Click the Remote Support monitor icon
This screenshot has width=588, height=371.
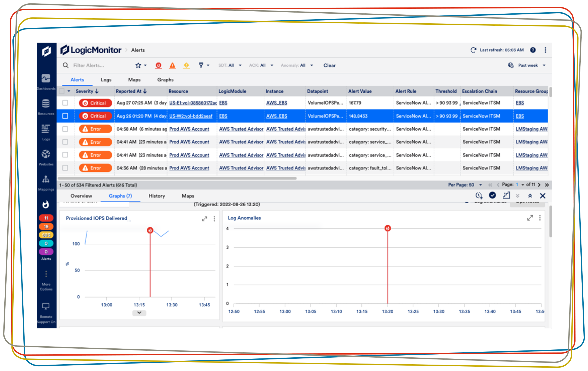click(x=46, y=306)
